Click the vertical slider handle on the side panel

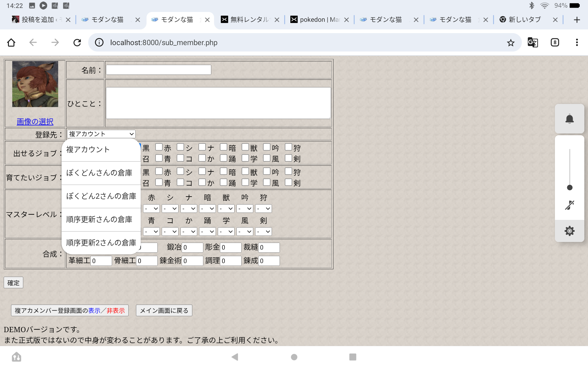click(570, 187)
